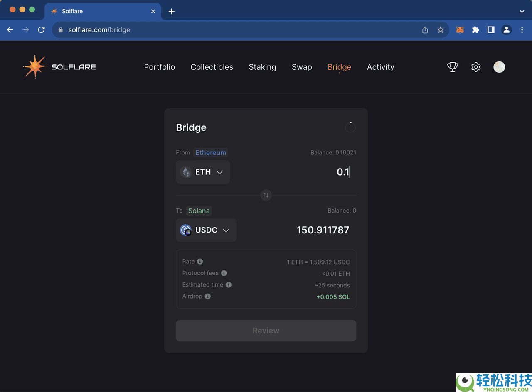
Task: View the Activity tab
Action: 381,67
